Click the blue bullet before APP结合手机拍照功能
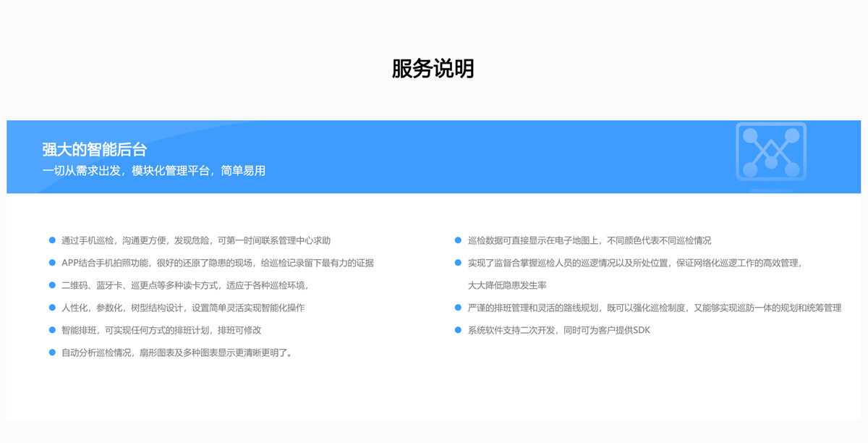The image size is (868, 443). click(52, 263)
